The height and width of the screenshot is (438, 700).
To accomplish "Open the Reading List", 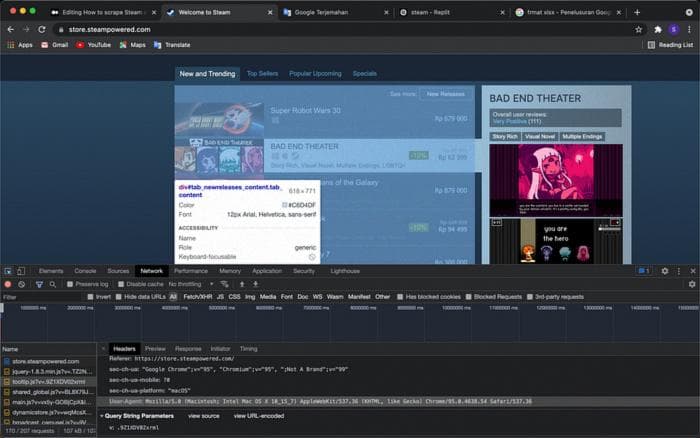I will 670,45.
